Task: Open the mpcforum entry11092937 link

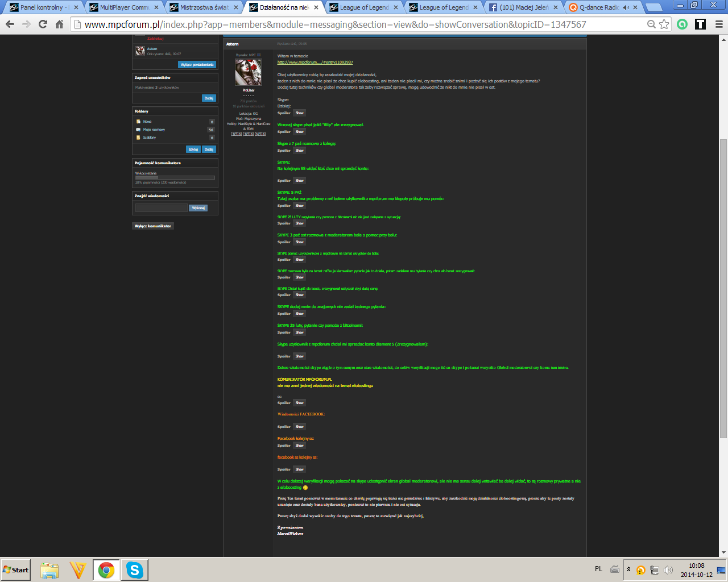Action: tap(315, 63)
